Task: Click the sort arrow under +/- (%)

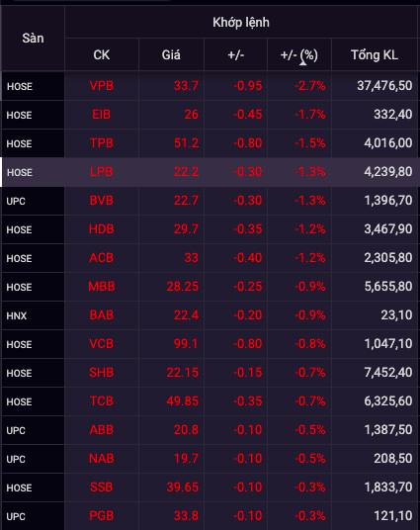Action: click(x=303, y=63)
